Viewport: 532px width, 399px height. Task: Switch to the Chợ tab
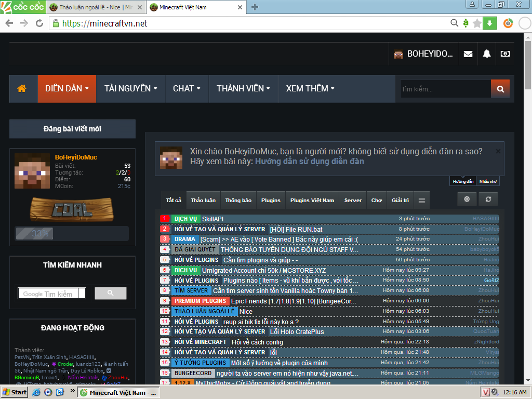point(377,200)
